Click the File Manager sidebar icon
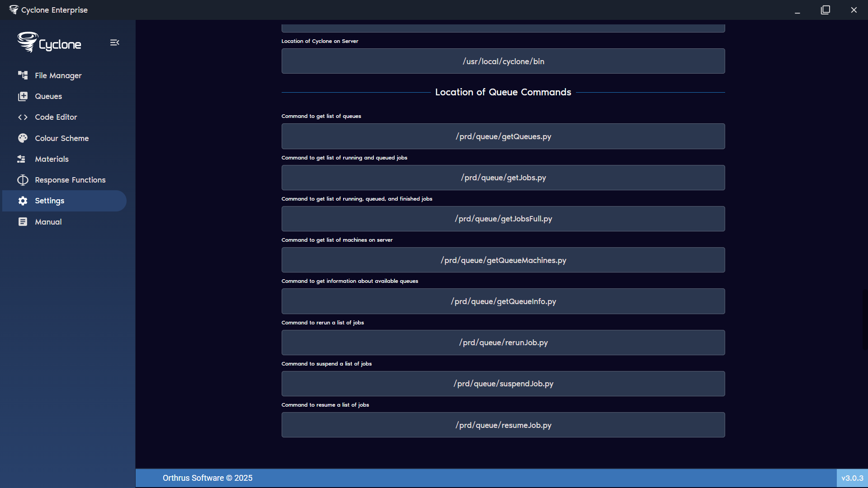This screenshot has width=868, height=488. 23,75
